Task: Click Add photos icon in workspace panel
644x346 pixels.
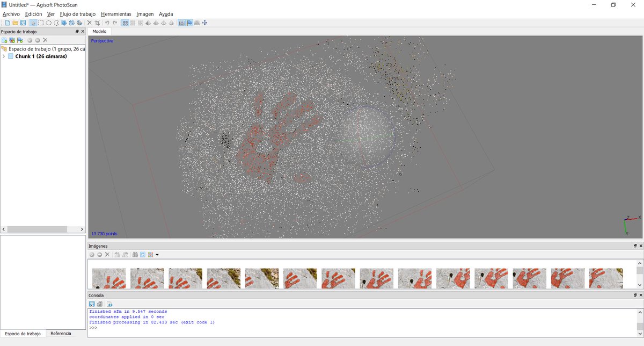Action: point(12,40)
